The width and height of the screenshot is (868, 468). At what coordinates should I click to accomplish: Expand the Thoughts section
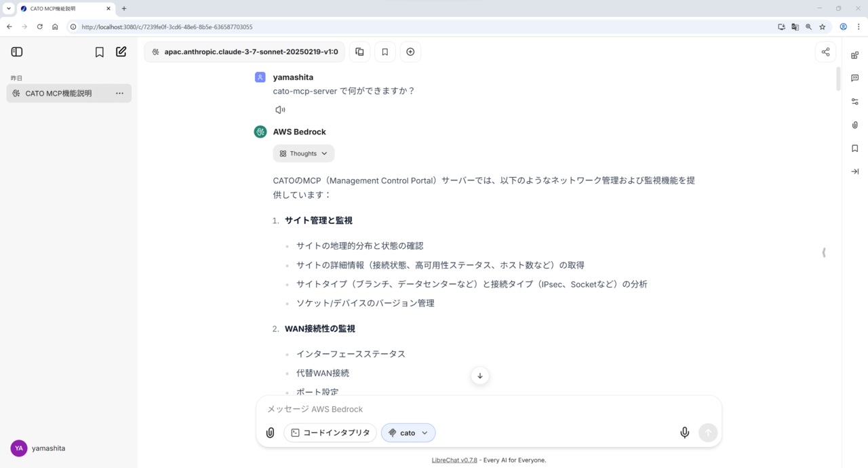(x=304, y=153)
